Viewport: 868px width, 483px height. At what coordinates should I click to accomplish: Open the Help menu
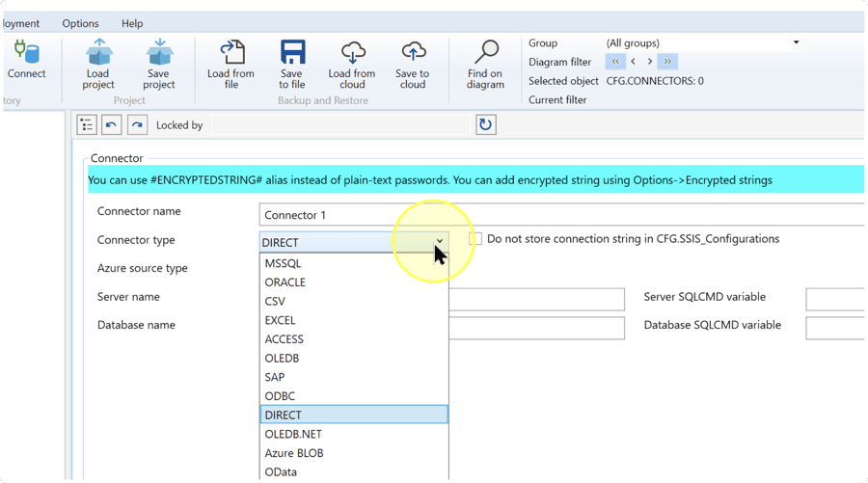pyautogui.click(x=132, y=23)
